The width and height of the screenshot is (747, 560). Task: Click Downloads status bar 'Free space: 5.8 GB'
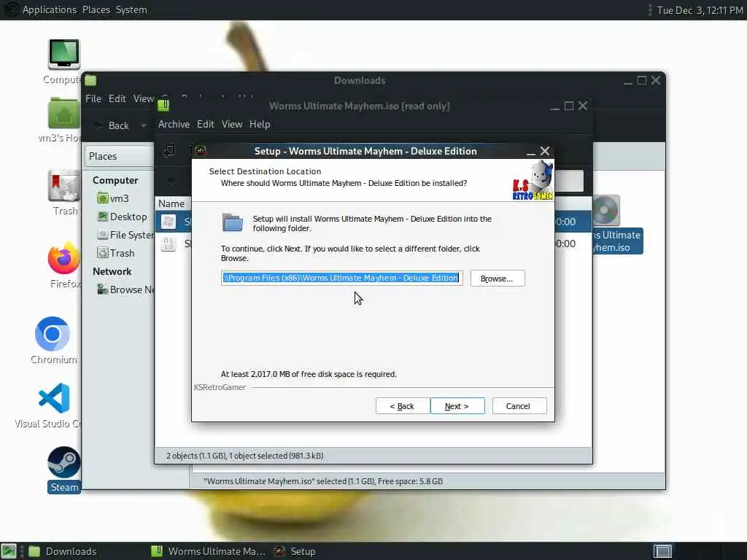coord(410,481)
